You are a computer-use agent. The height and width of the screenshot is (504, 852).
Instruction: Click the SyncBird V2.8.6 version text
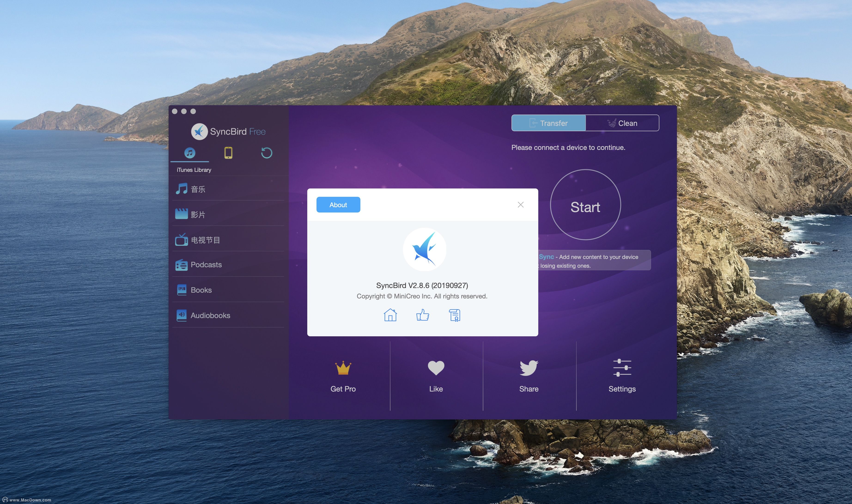422,285
